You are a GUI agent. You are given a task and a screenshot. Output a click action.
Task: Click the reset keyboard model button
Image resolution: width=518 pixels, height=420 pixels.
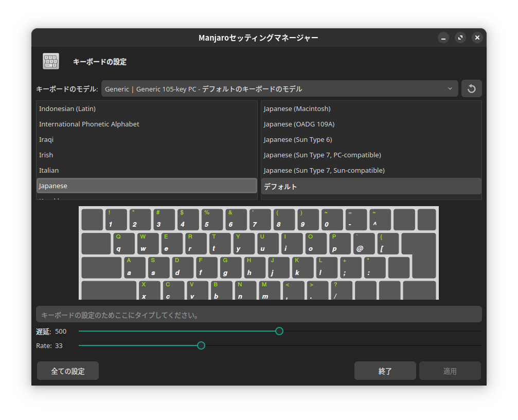[471, 88]
